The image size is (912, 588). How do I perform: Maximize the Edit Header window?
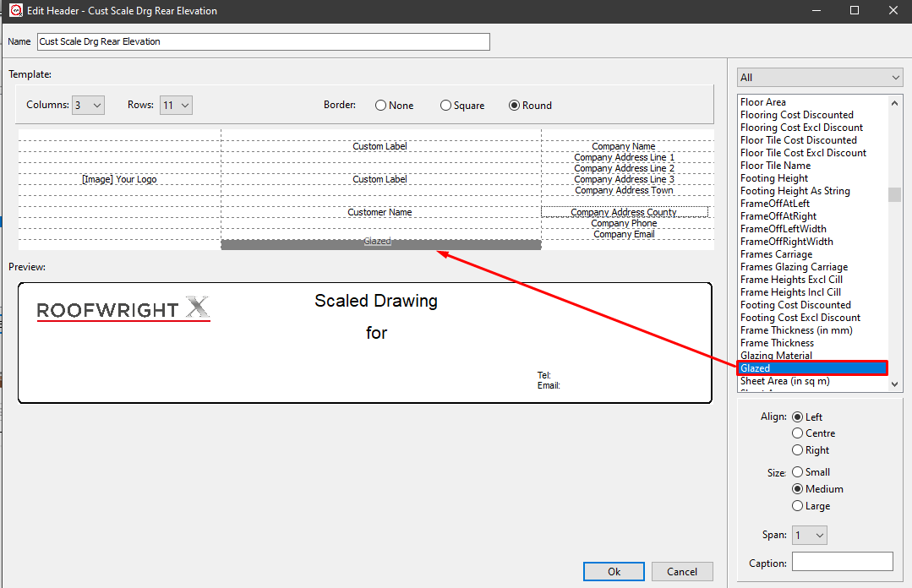tap(855, 10)
